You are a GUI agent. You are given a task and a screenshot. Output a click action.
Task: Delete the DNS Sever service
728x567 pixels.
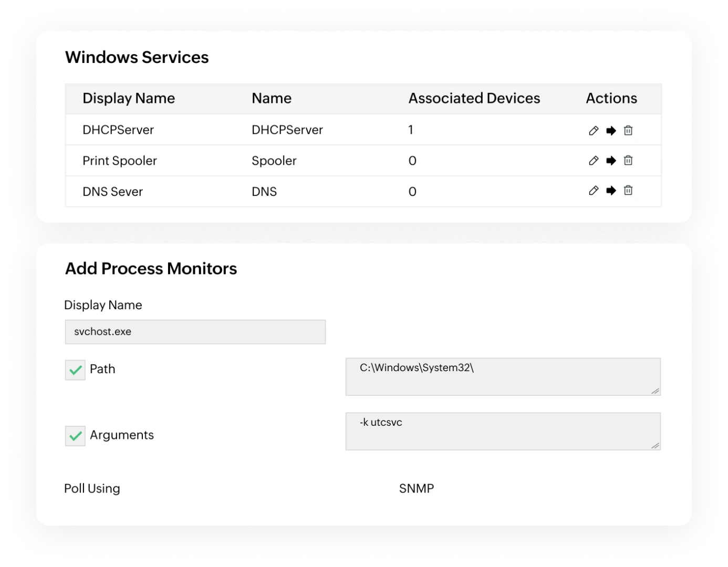click(628, 191)
